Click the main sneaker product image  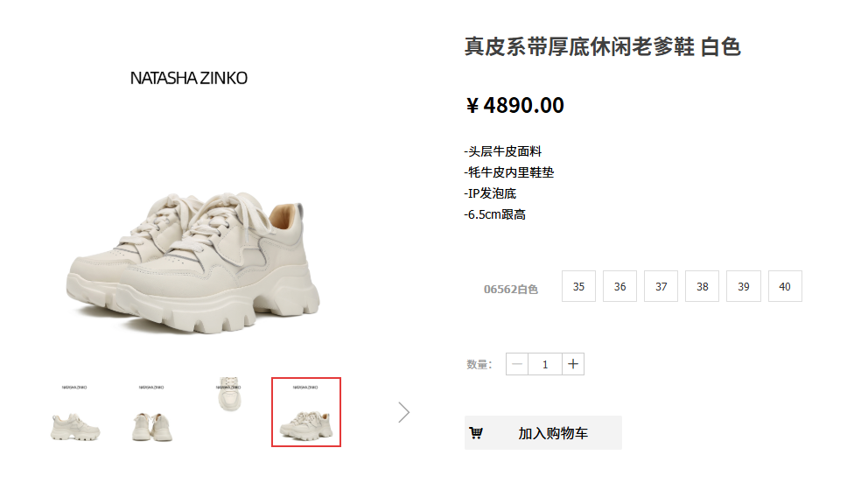[192, 262]
